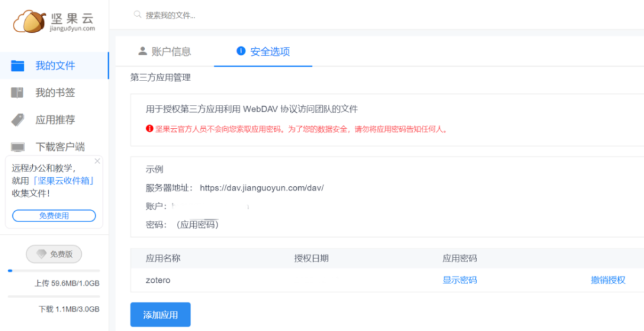Click the search magnifier icon
Screen dimensions: 644x331
138,15
